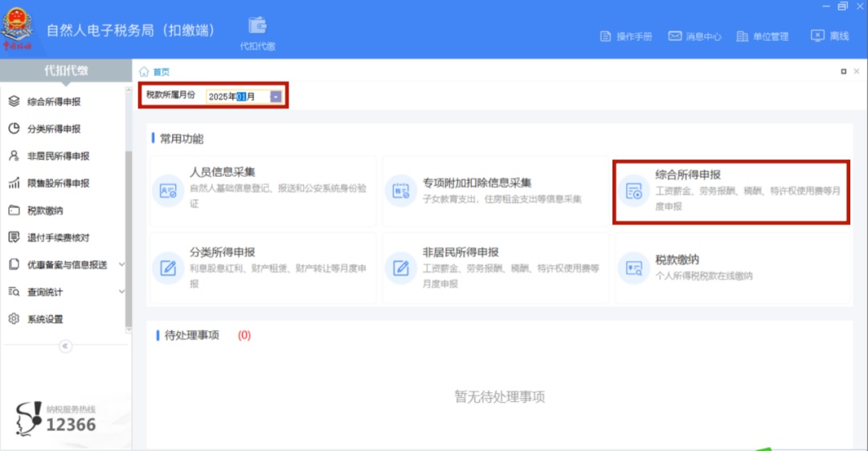Open 单位管理 building icon
Image resolution: width=868 pixels, height=451 pixels.
pyautogui.click(x=742, y=36)
